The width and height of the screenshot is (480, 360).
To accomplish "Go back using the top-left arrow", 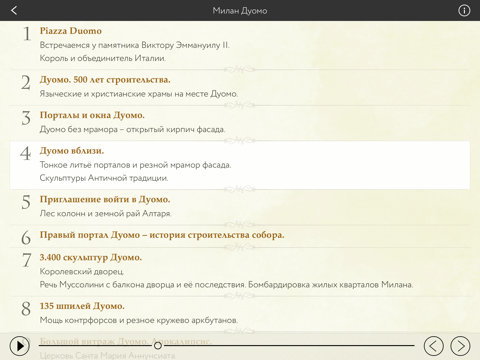I will tap(14, 10).
